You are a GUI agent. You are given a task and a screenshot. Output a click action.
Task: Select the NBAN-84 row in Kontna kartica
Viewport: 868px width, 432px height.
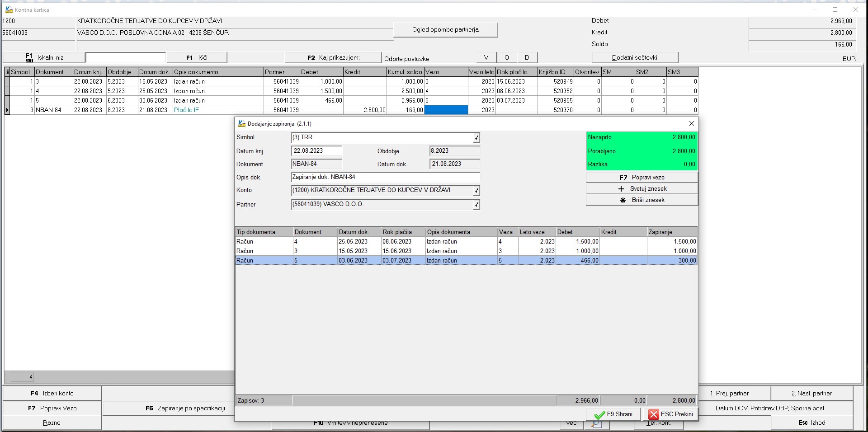pyautogui.click(x=351, y=110)
